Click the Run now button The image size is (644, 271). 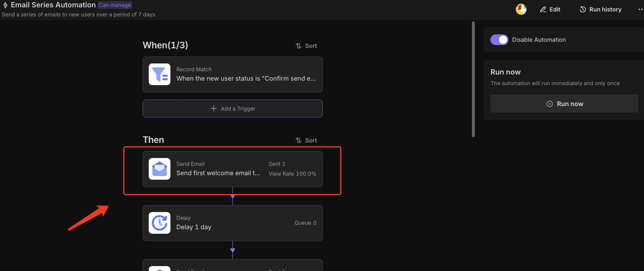point(564,104)
